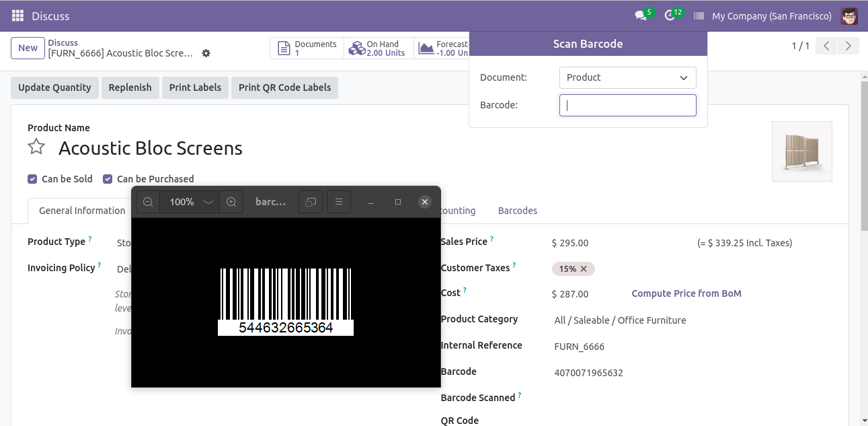Open the Documents smart button
This screenshot has height=426, width=868.
tap(307, 48)
